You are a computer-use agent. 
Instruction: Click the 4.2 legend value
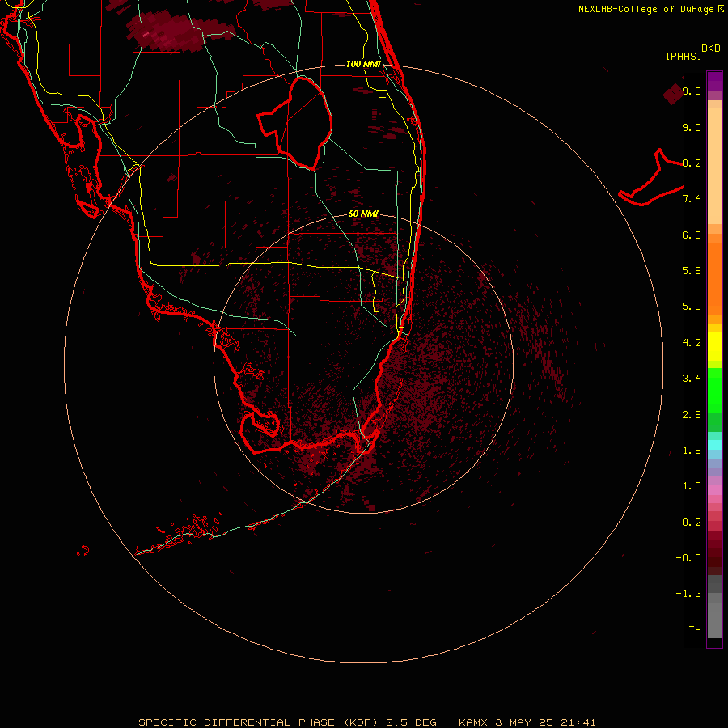(692, 343)
